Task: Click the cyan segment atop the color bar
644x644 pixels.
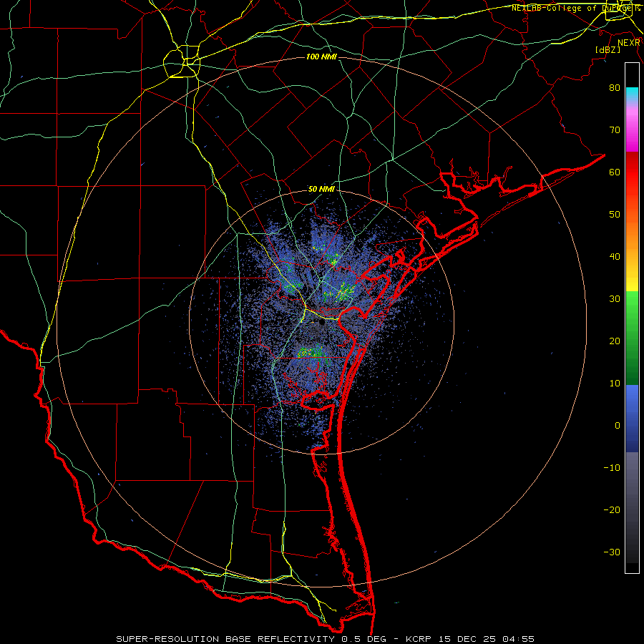Action: click(x=632, y=94)
